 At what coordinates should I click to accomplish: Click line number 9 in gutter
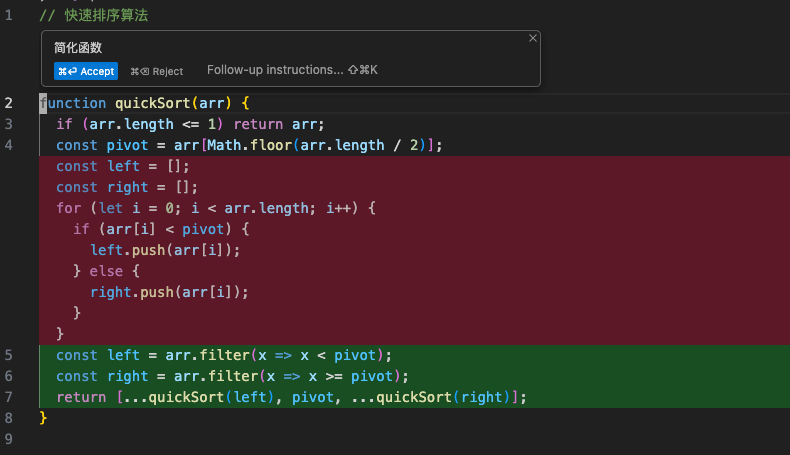pyautogui.click(x=9, y=439)
